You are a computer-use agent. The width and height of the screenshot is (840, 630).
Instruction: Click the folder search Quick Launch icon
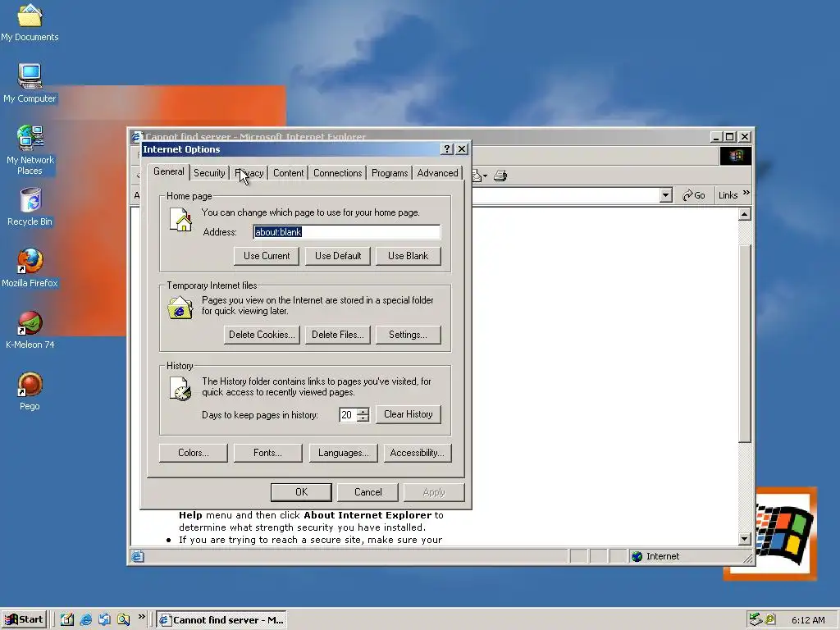tap(123, 619)
